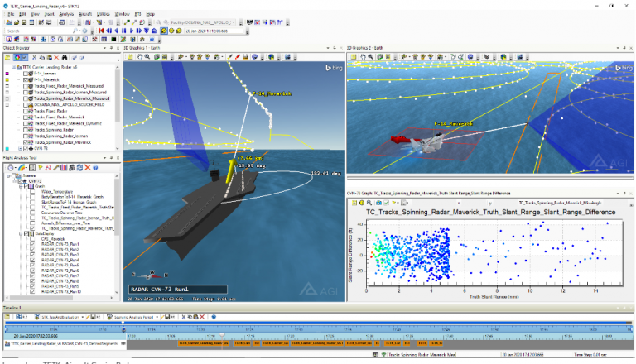Toggle the CAS_Maverick data display checkbox

point(33,239)
